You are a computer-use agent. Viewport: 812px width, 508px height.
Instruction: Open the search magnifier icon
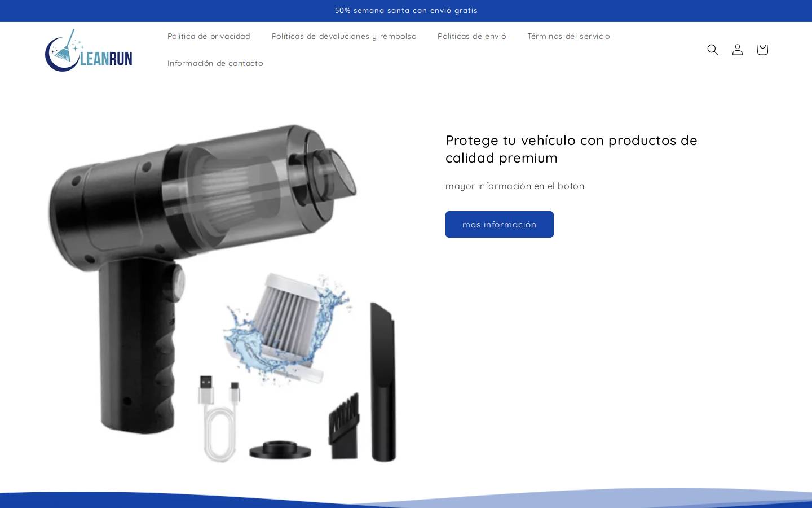[x=713, y=50]
